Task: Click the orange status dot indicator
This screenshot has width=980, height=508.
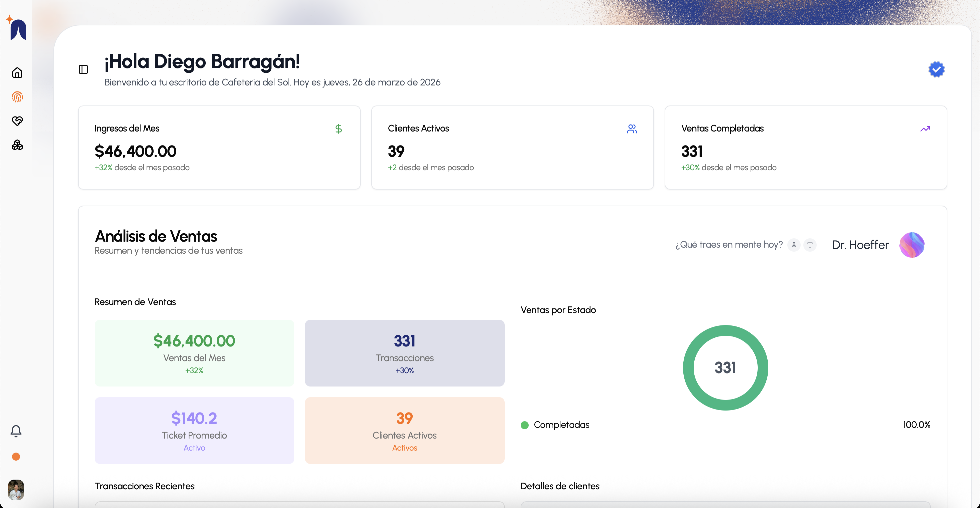Action: click(x=16, y=457)
